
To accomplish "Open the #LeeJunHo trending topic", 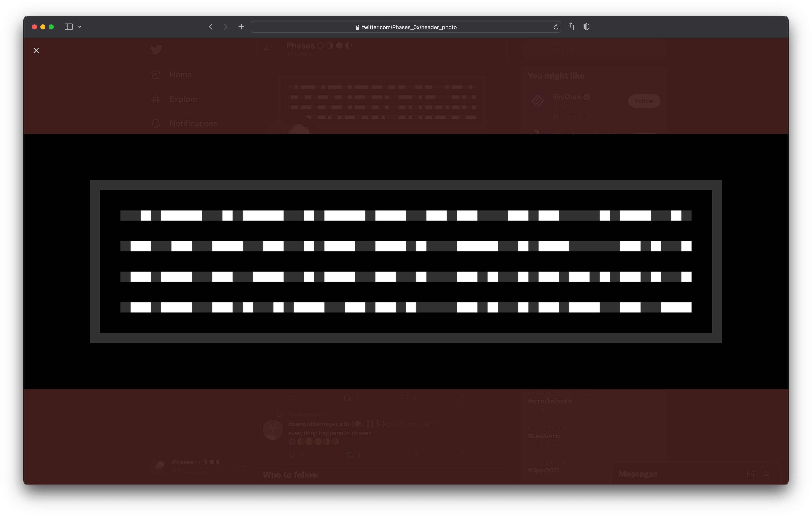I will tap(544, 436).
